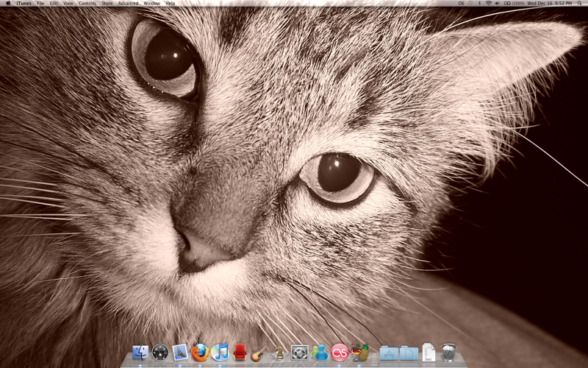Open the pineapple cocktail app icon

tap(359, 353)
